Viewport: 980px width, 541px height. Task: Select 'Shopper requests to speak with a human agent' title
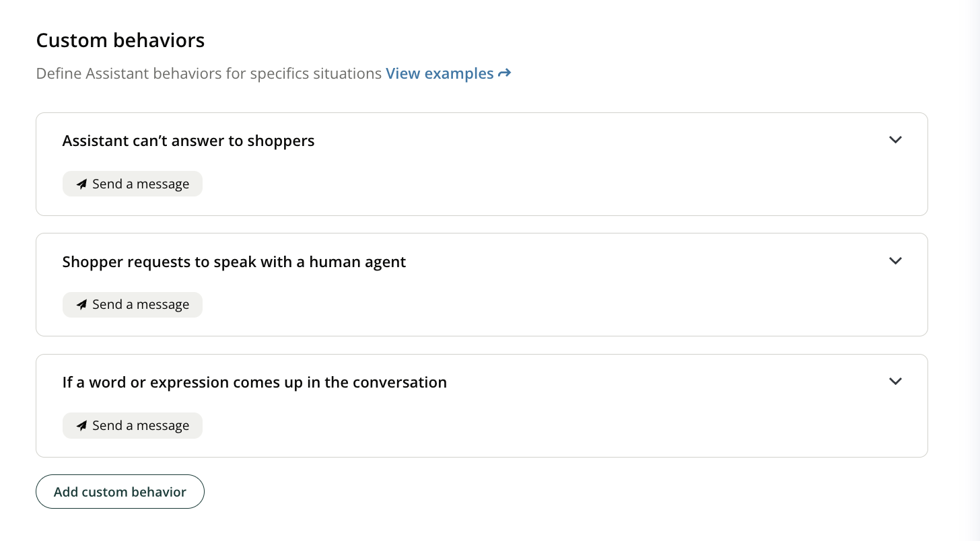point(234,262)
